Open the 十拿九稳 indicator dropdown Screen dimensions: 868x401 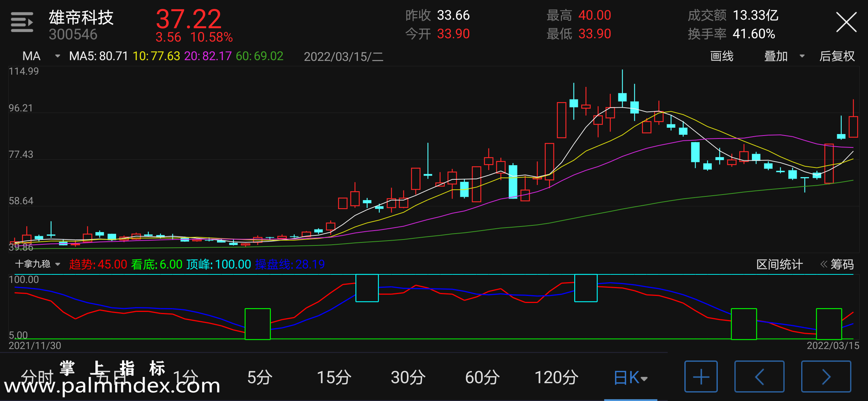(37, 264)
